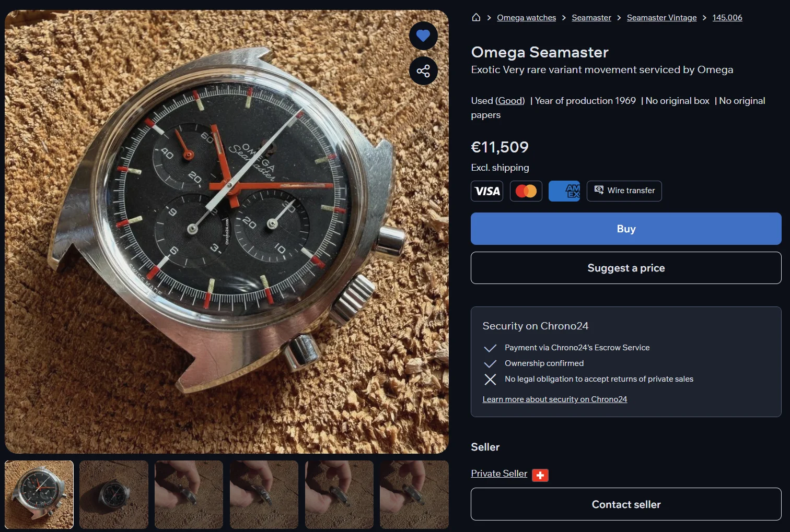Open the 145.006 breadcrumb link

pos(727,18)
